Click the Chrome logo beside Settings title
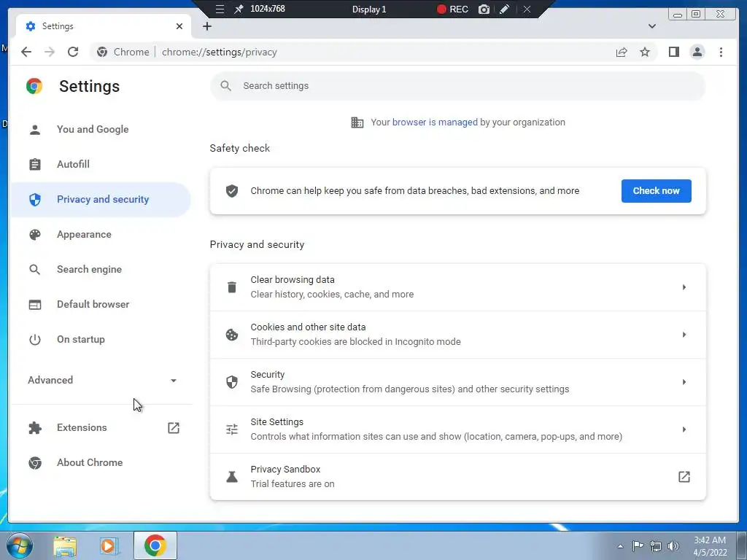The height and width of the screenshot is (560, 747). coord(34,86)
